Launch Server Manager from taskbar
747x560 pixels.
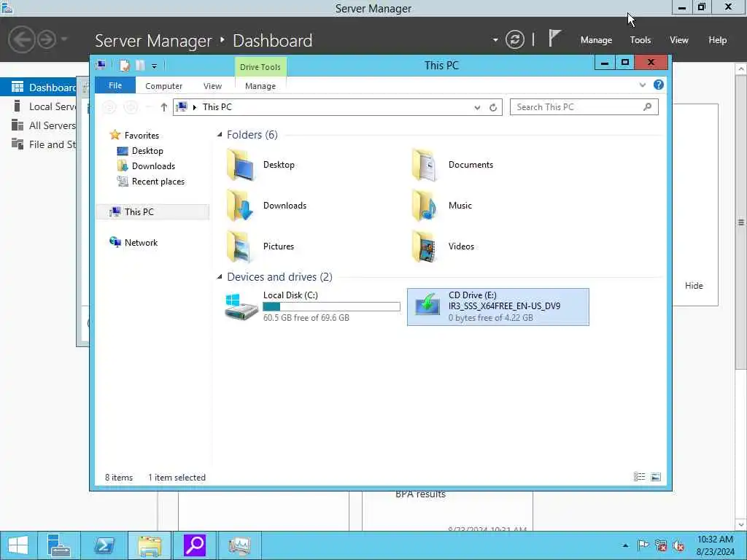click(x=58, y=545)
